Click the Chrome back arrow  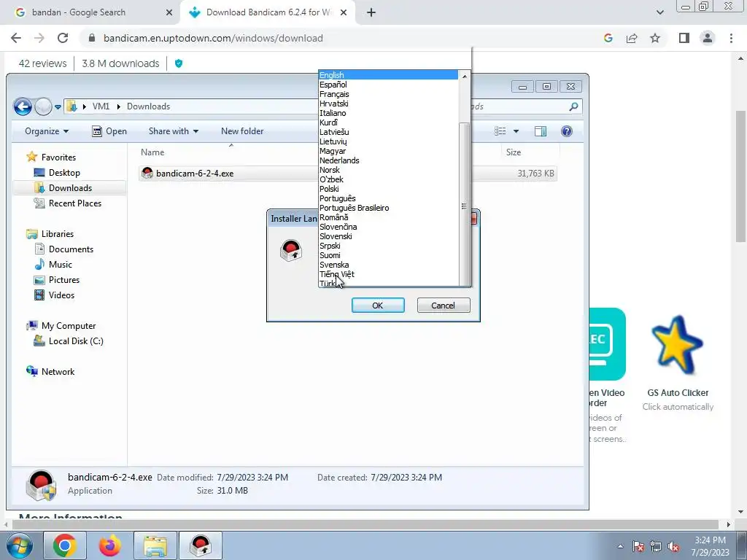click(x=16, y=38)
